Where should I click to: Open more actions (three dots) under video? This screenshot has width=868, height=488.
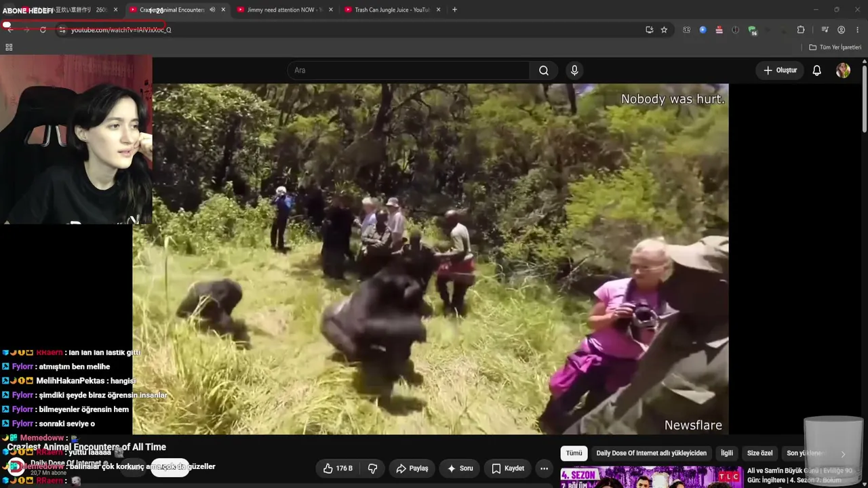544,468
